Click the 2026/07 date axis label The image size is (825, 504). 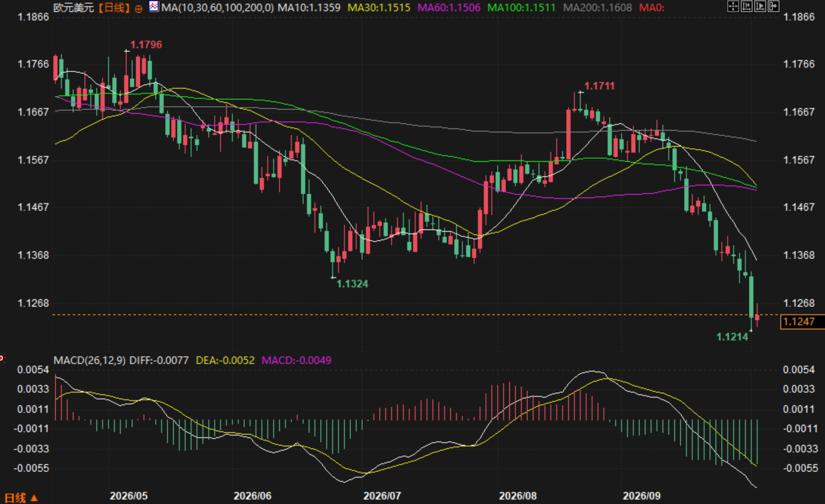click(382, 496)
